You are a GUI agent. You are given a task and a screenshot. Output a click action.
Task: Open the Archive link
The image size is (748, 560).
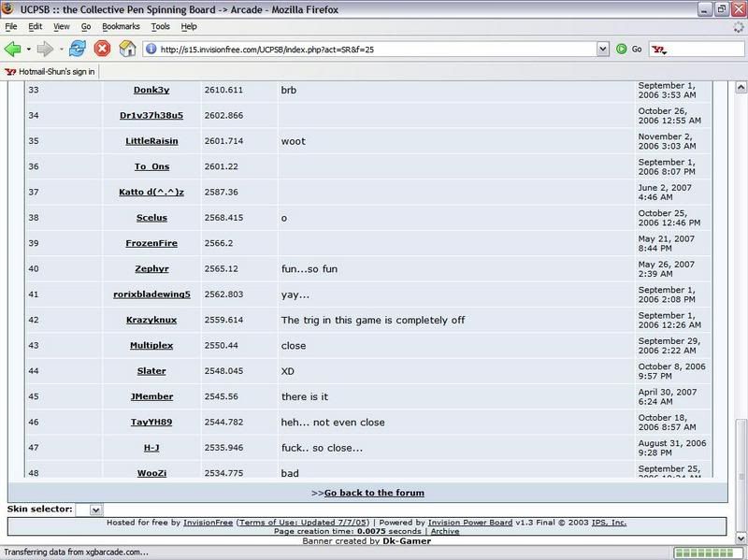click(x=445, y=531)
